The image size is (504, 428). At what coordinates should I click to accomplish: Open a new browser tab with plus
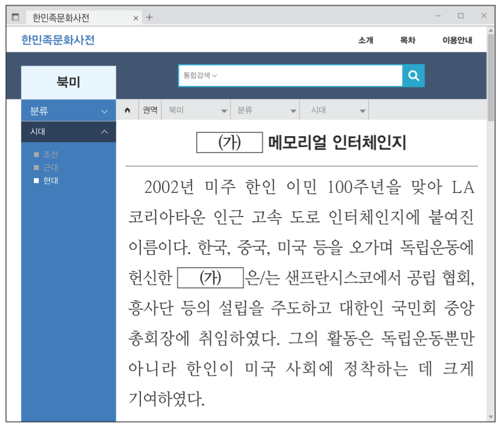point(149,17)
